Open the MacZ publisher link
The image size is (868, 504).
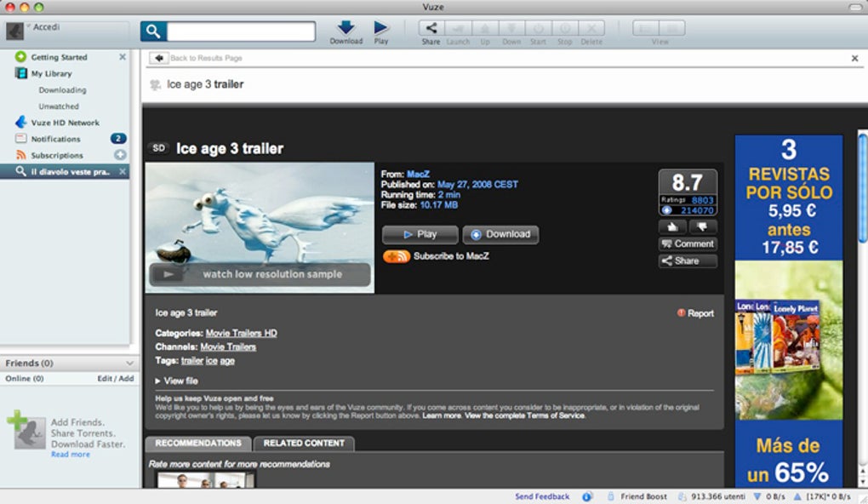click(x=418, y=174)
